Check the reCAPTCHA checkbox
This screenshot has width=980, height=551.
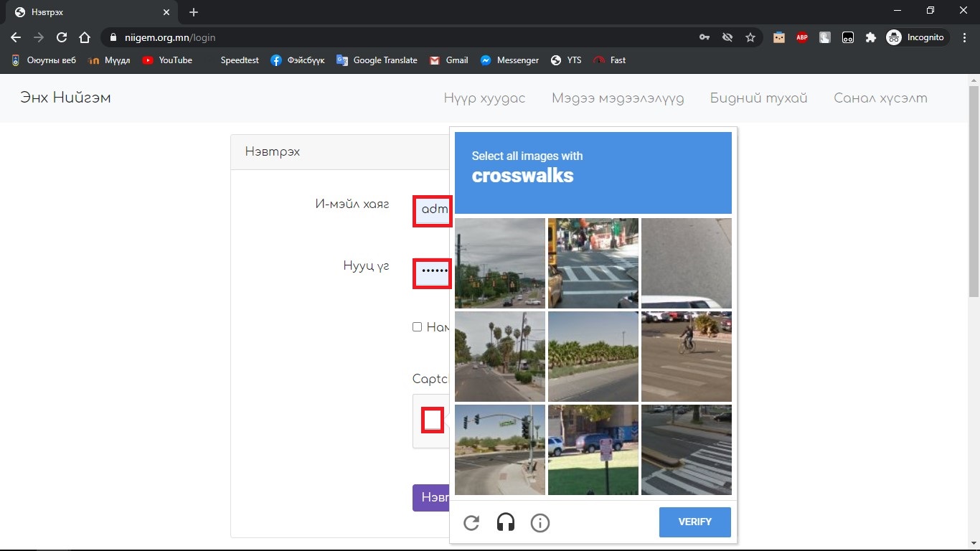432,420
